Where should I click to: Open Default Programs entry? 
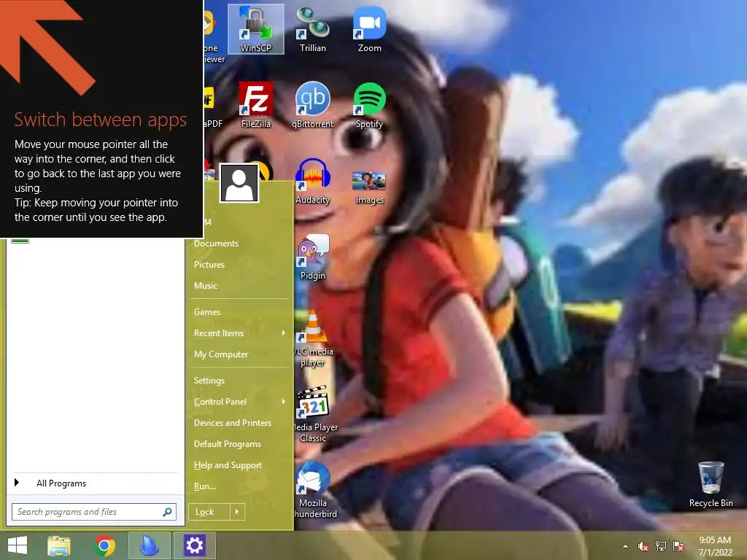click(228, 444)
